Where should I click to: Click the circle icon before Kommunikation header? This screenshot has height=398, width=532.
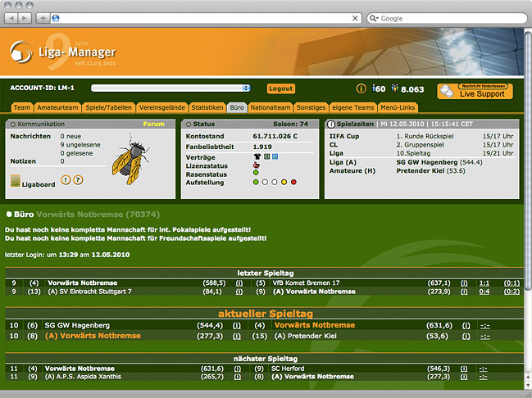pyautogui.click(x=13, y=124)
